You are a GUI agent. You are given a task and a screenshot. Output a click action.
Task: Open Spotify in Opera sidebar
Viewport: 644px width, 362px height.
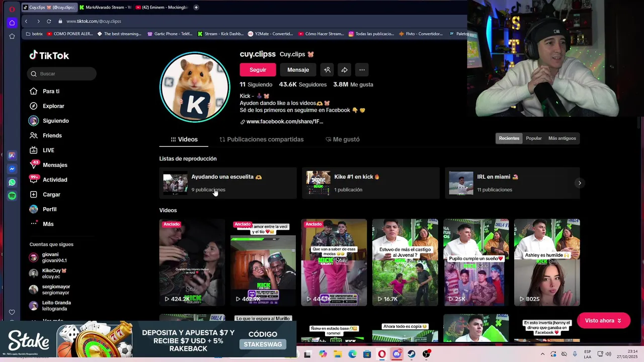(12, 196)
